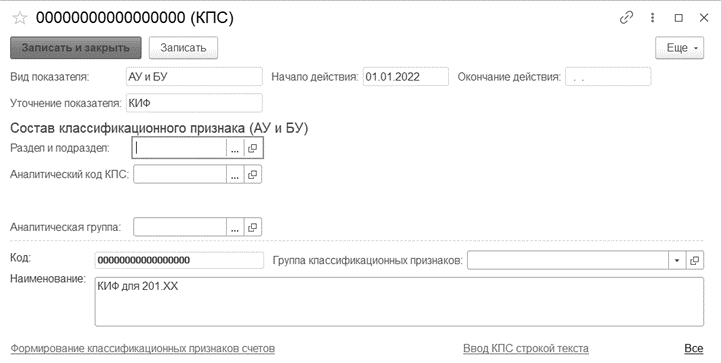This screenshot has width=721, height=363.
Task: Focus the Окончание действия date field
Action: [608, 77]
